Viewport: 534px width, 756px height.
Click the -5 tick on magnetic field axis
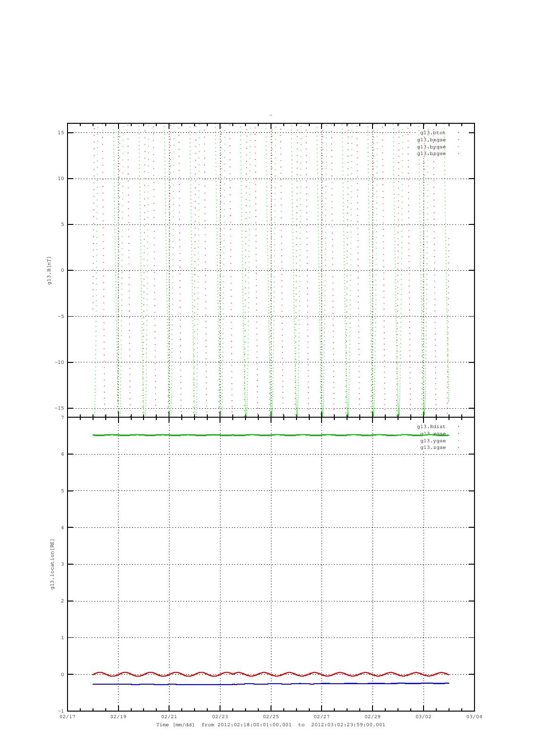coord(61,317)
